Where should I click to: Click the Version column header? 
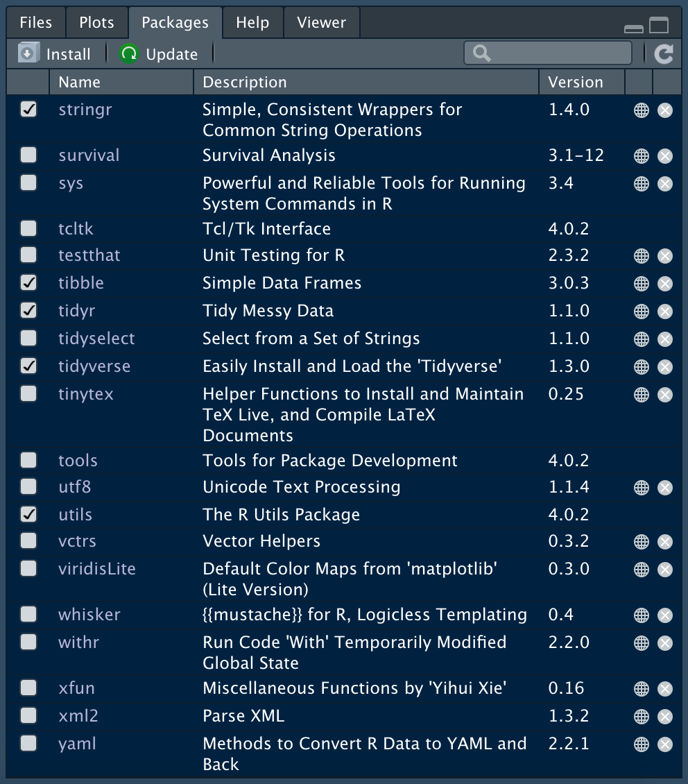(582, 82)
